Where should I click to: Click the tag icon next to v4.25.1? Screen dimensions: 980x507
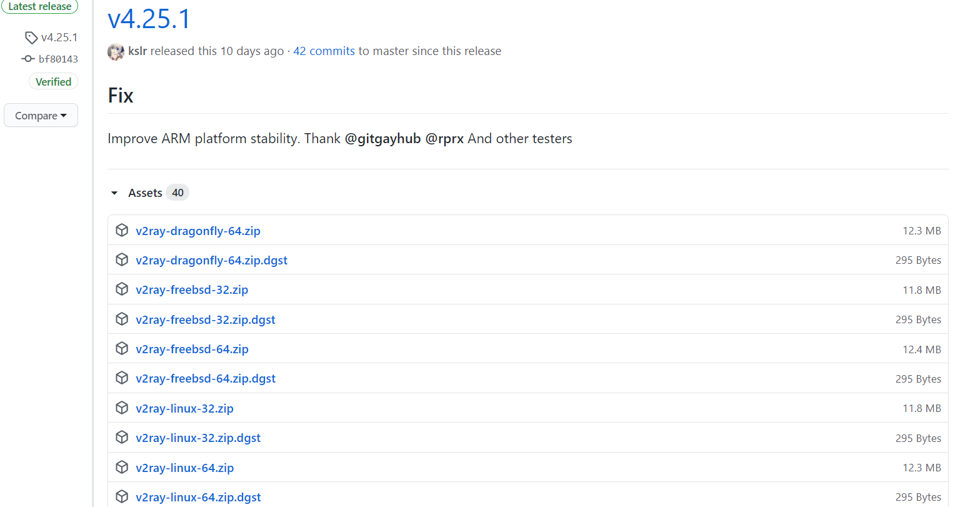point(31,38)
